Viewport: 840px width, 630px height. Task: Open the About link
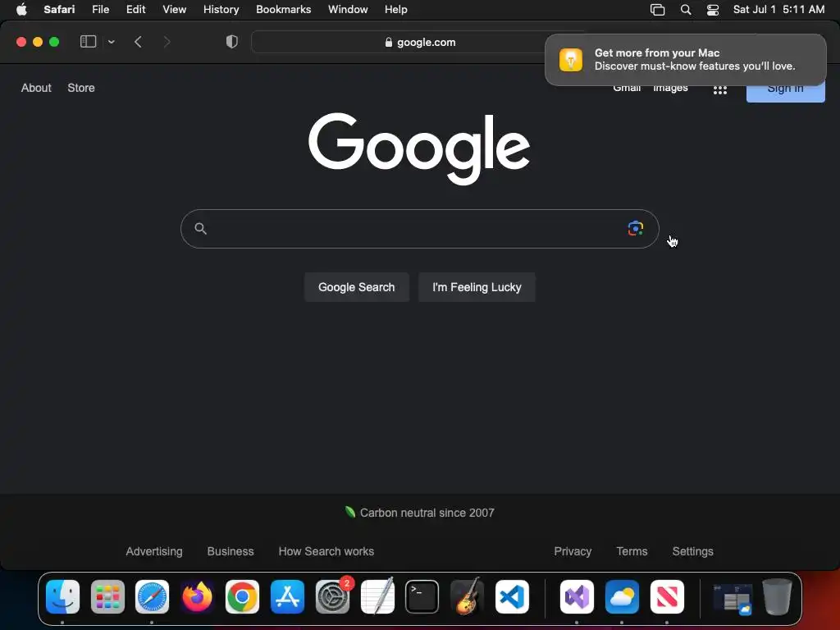tap(36, 88)
